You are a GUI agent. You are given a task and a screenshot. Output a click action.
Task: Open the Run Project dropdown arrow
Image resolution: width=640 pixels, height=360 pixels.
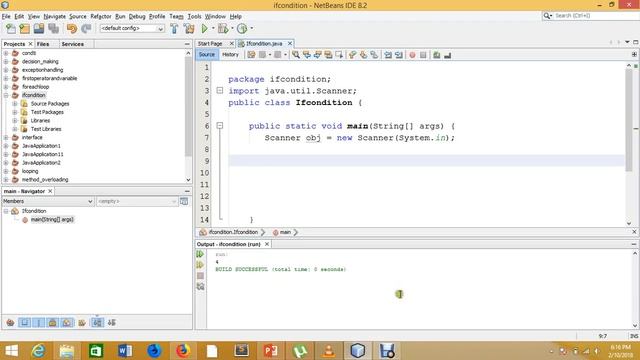point(213,29)
